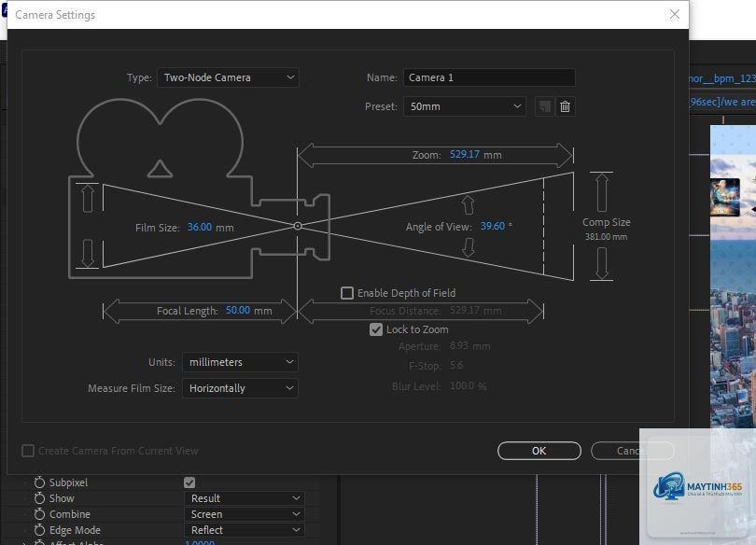Toggle the Subpixel stopwatch icon

coord(39,482)
